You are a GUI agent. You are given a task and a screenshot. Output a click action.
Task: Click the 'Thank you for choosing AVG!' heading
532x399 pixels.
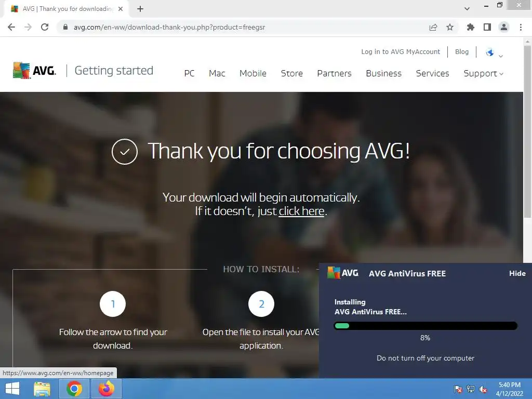point(278,151)
